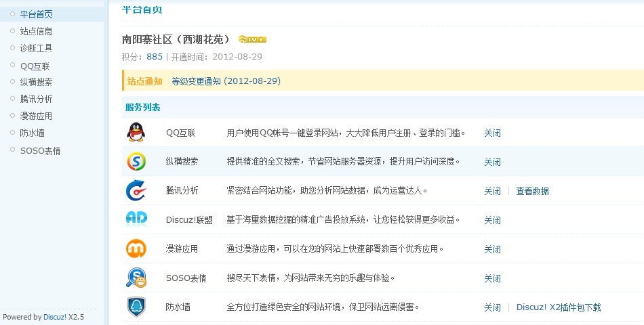The height and width of the screenshot is (325, 644).
Task: Open 平台首页 in the sidebar
Action: point(36,14)
